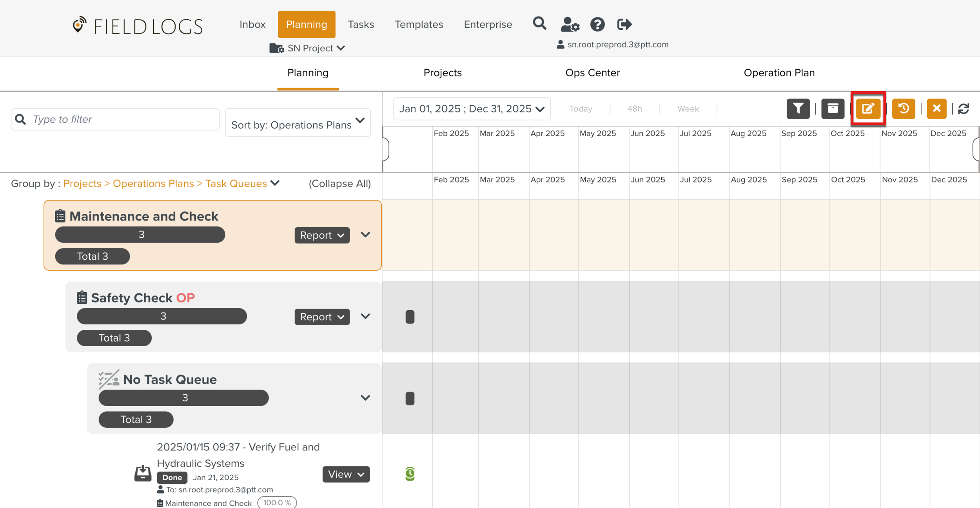Open Sort by Operations Plans dropdown
This screenshot has height=508, width=980.
(298, 123)
